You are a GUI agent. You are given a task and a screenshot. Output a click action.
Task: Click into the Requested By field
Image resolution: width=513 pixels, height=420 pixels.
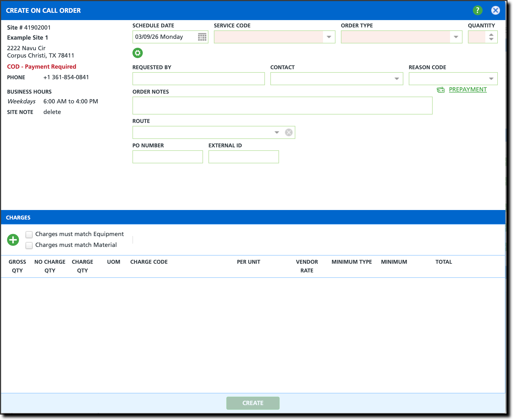point(198,79)
